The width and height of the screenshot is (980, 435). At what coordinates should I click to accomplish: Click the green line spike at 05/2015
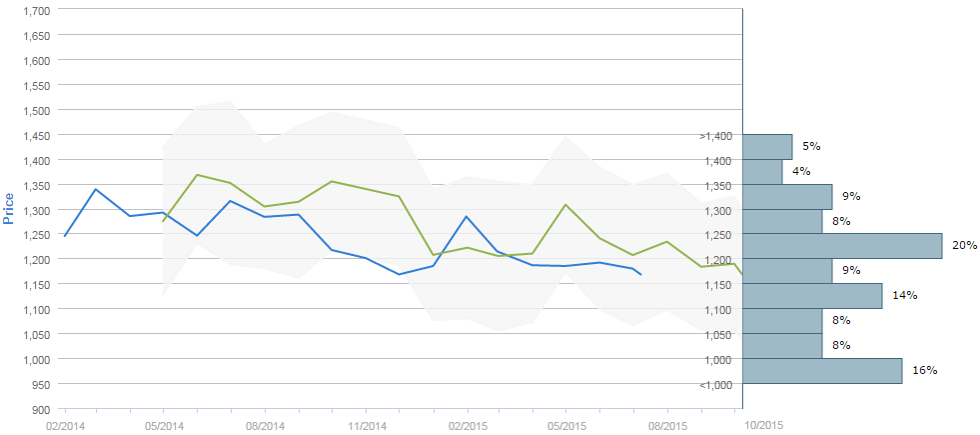click(x=565, y=205)
